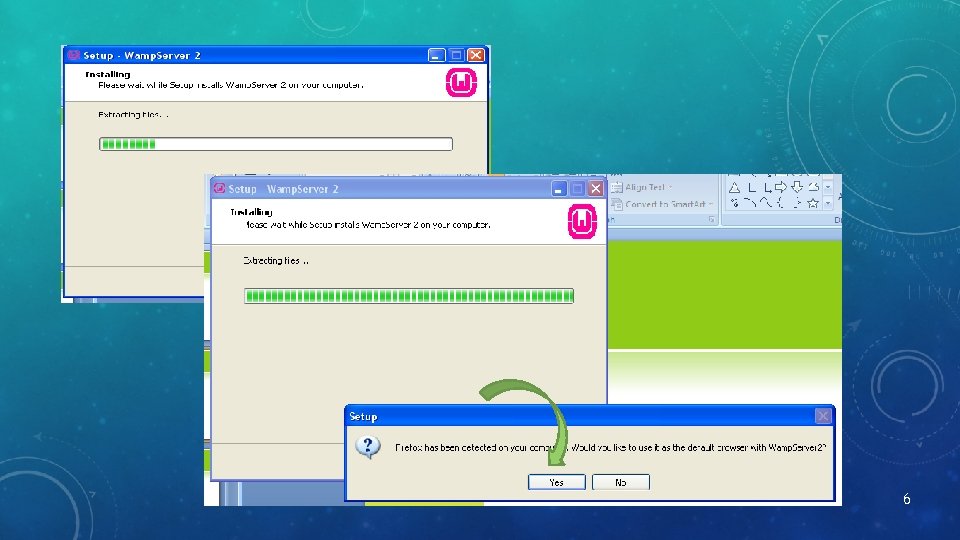Screen dimensions: 960x540
Task: Click the title bar icon of the front WampServer window
Action: 219,188
